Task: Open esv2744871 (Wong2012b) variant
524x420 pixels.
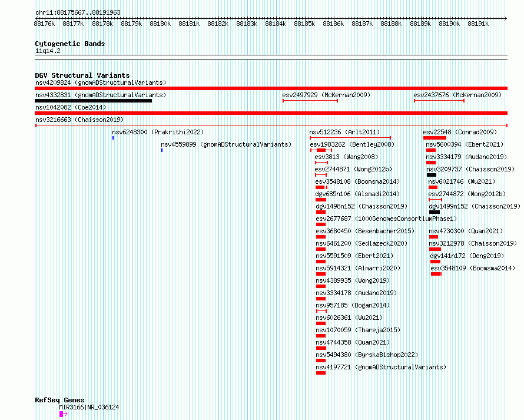Action: tap(353, 169)
